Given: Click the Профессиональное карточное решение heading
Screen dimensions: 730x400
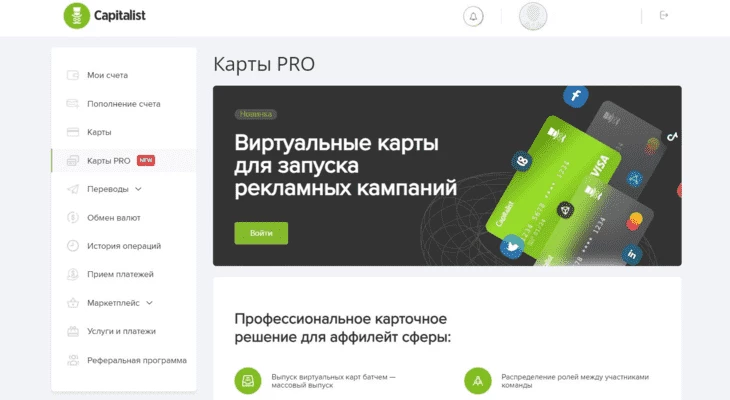Looking at the screenshot, I should [343, 328].
